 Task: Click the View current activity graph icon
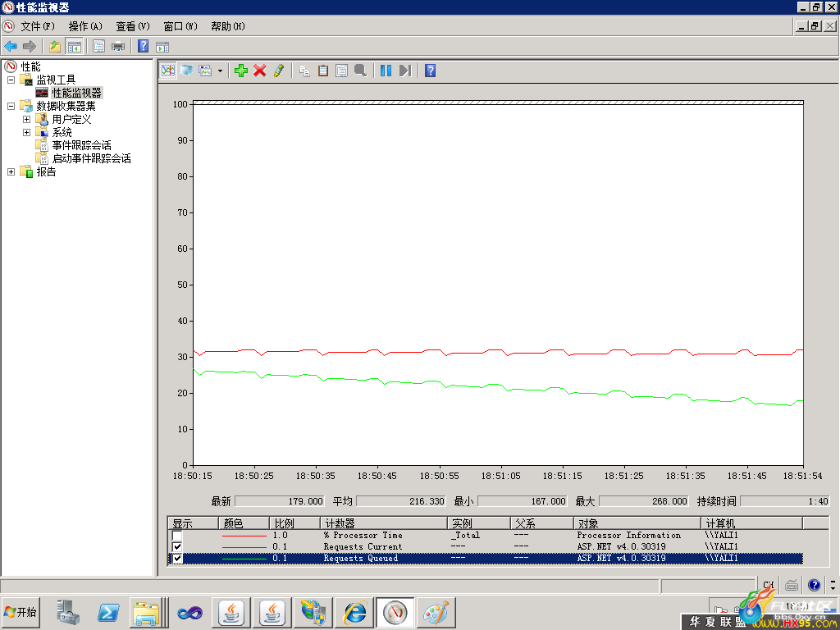click(167, 71)
